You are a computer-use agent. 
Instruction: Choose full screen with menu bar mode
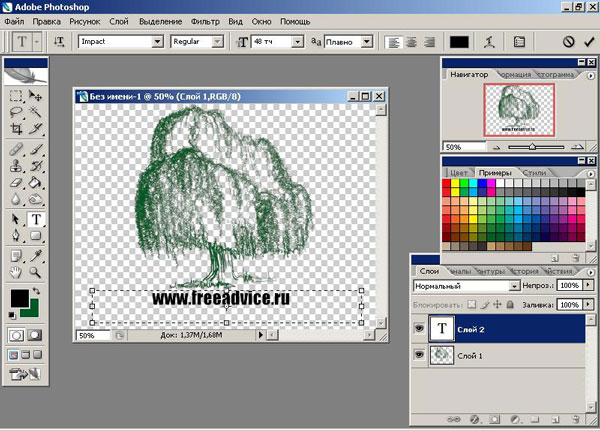coord(25,355)
